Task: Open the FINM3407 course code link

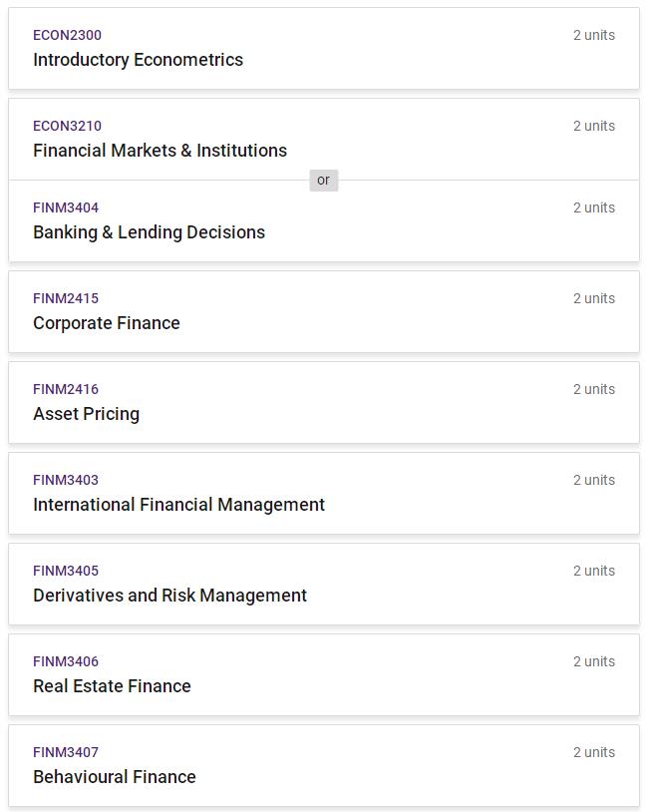Action: point(66,752)
